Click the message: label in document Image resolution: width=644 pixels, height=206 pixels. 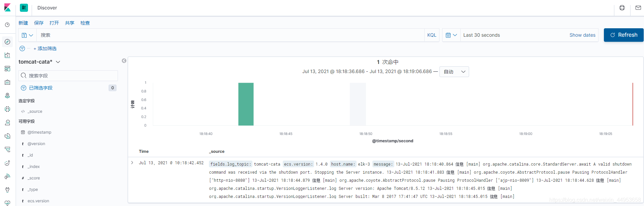[x=383, y=164]
